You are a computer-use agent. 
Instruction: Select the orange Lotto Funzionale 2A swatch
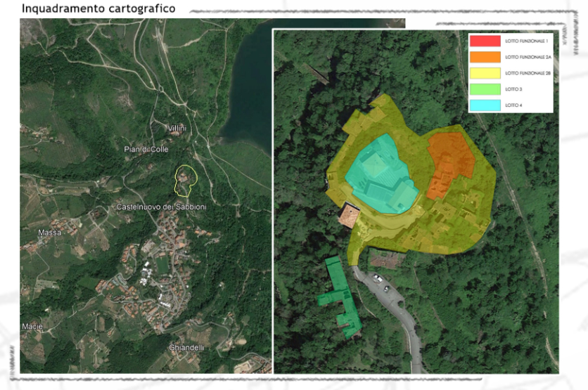point(485,58)
